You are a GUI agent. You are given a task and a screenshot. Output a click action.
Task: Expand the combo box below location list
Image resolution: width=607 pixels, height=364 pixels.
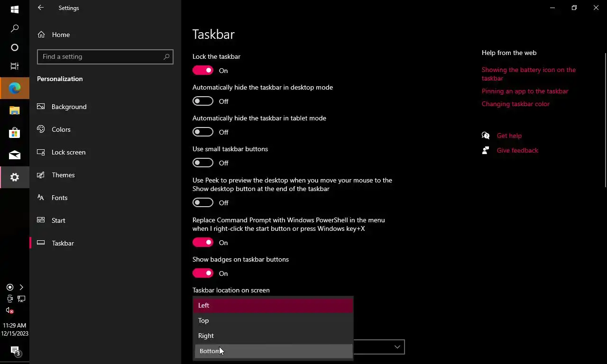(x=397, y=347)
